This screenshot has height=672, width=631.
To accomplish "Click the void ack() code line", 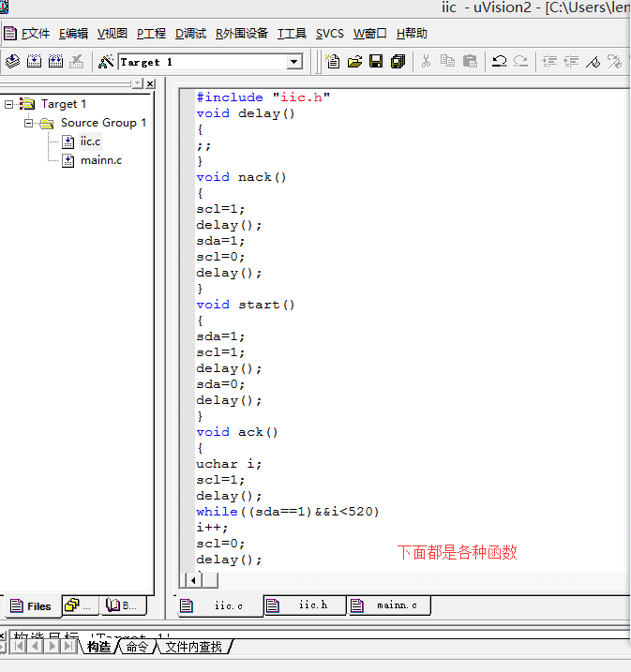I will tap(236, 432).
